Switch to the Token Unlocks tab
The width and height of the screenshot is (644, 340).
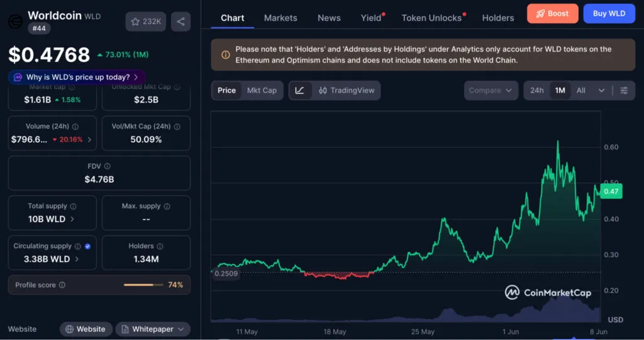tap(431, 18)
